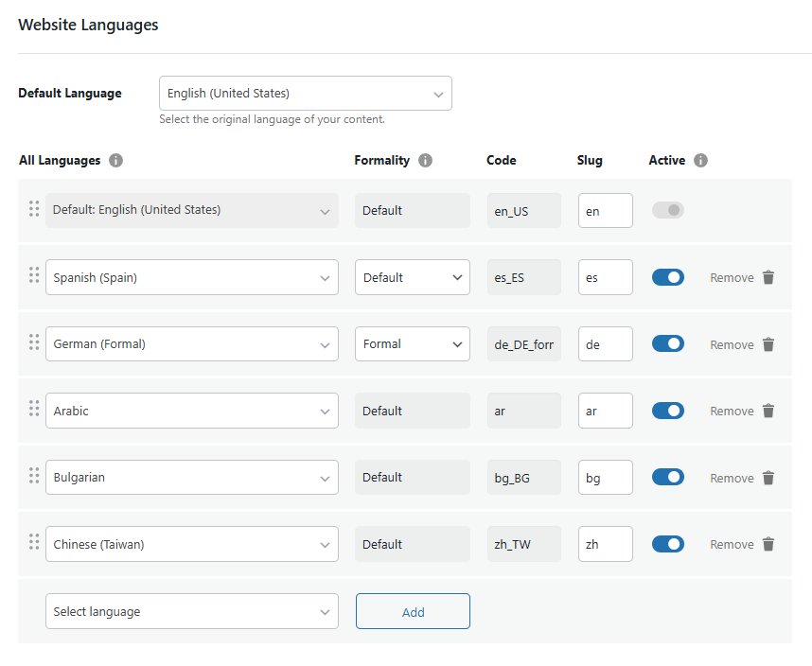Click the 'ar' slug input field
Viewport: 812px width, 666px height.
pyautogui.click(x=606, y=411)
